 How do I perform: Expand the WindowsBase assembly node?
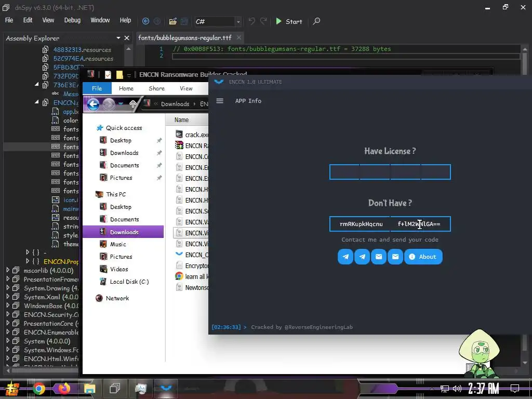[x=8, y=305]
